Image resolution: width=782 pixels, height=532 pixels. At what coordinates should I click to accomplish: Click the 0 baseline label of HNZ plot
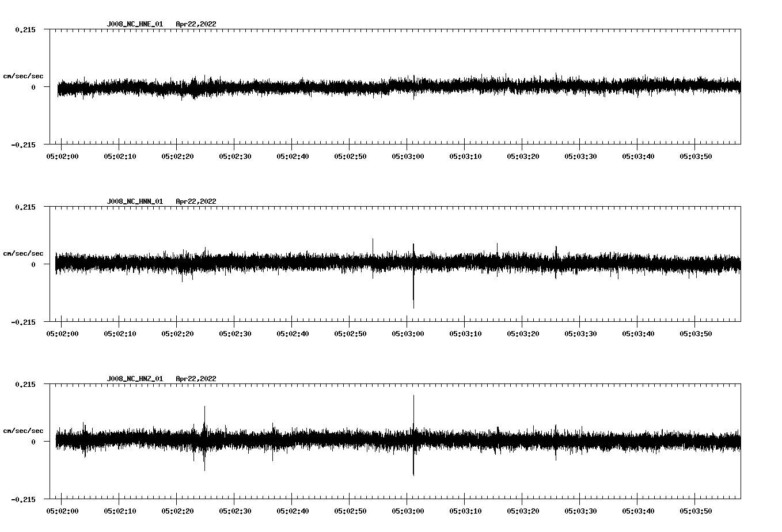(33, 442)
